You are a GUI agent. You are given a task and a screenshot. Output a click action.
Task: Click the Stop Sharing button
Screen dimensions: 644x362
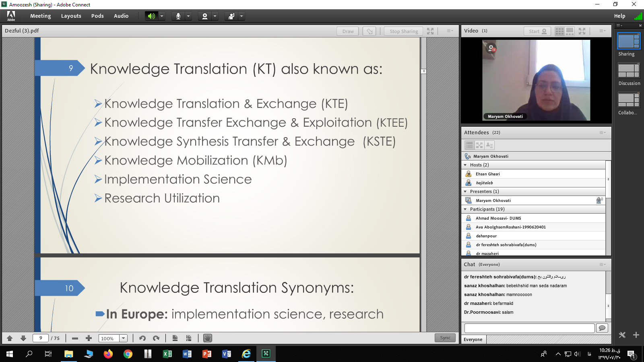[x=403, y=31]
